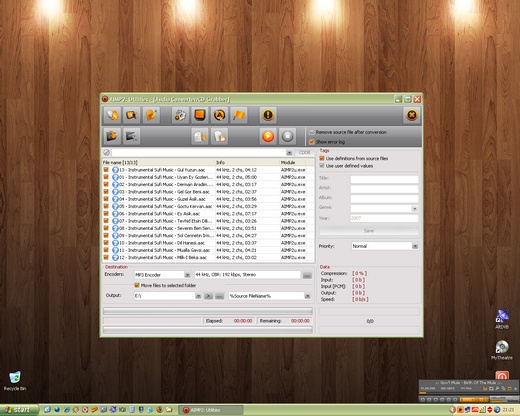520x416 pixels.
Task: Click the Save button under Tags
Action: coord(369,231)
